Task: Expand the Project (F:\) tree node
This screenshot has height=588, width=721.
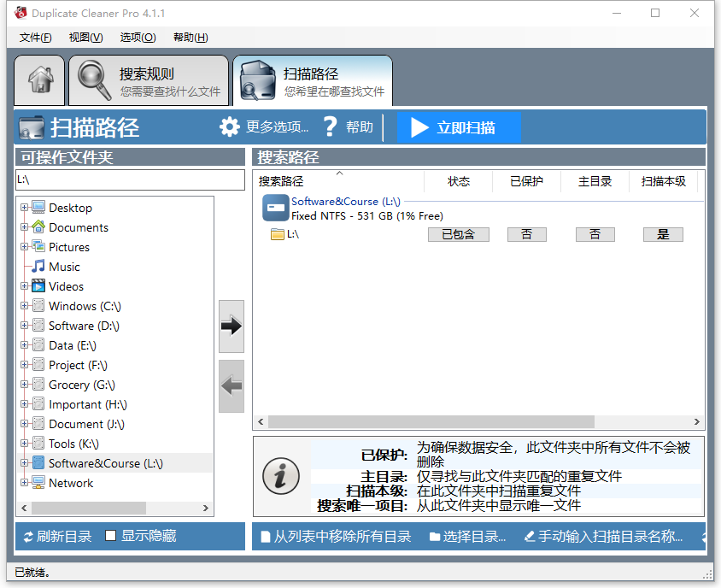Action: 25,365
